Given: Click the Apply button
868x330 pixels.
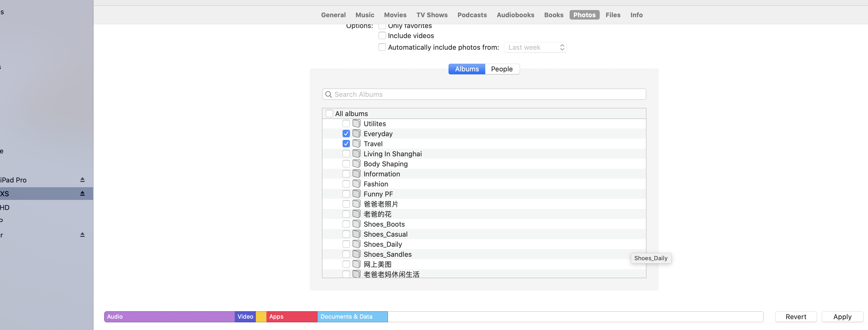Looking at the screenshot, I should (842, 317).
